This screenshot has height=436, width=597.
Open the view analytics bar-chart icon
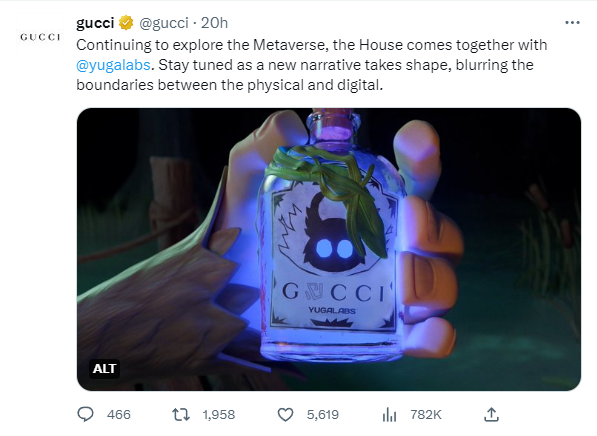(x=389, y=415)
